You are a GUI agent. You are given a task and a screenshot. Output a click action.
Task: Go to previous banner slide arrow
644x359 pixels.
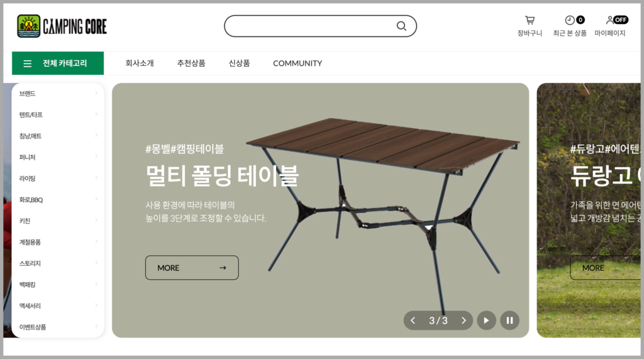click(413, 321)
